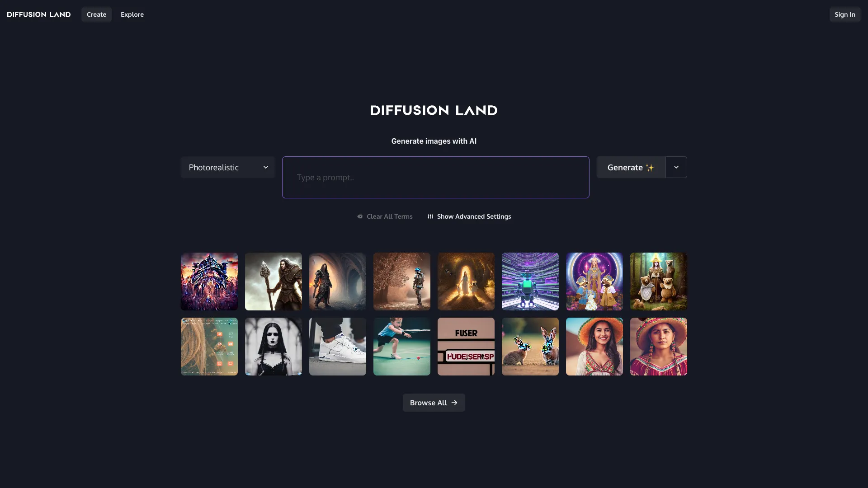Open the white sneaker thumbnail
Image resolution: width=868 pixels, height=488 pixels.
[x=338, y=347]
